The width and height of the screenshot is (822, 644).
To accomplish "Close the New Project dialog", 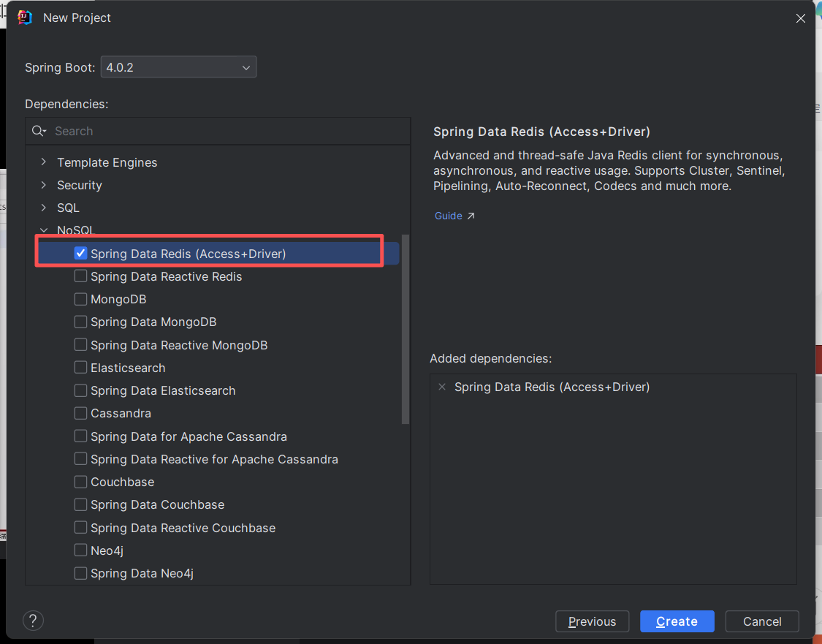I will [x=801, y=18].
